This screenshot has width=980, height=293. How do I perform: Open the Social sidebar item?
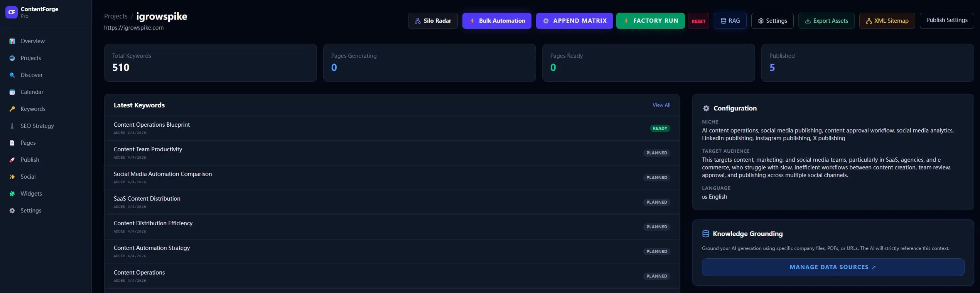(28, 177)
